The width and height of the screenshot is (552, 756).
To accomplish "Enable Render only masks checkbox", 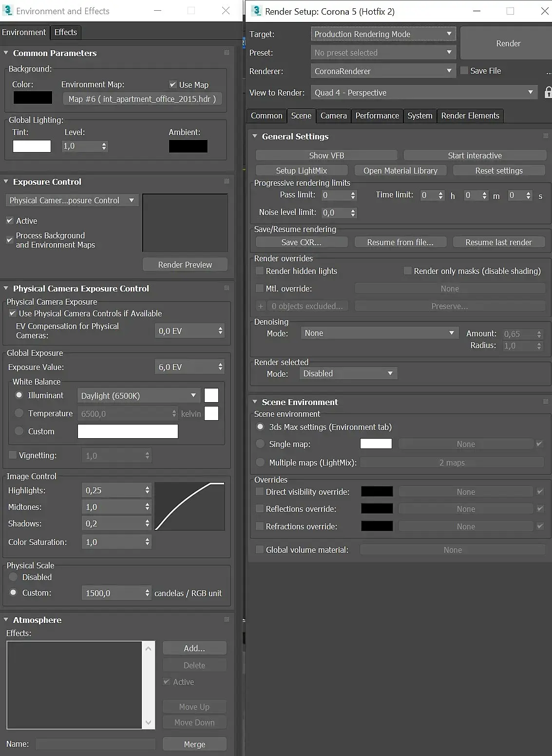I will point(408,271).
